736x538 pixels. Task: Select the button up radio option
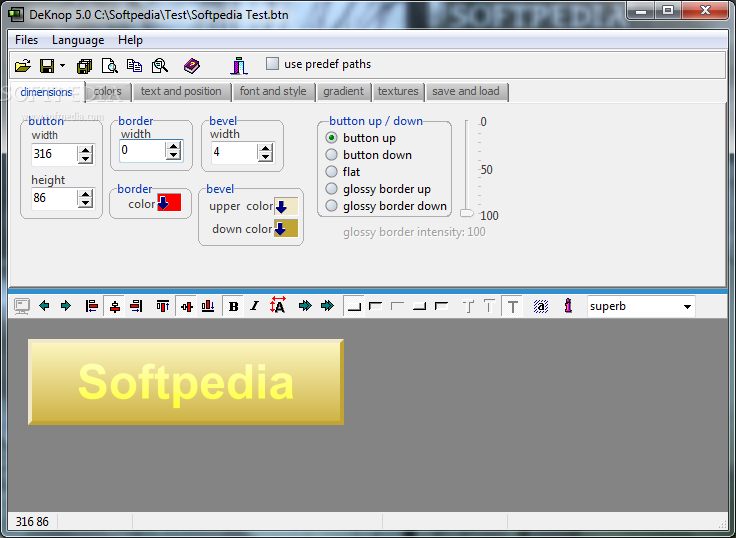(x=331, y=138)
